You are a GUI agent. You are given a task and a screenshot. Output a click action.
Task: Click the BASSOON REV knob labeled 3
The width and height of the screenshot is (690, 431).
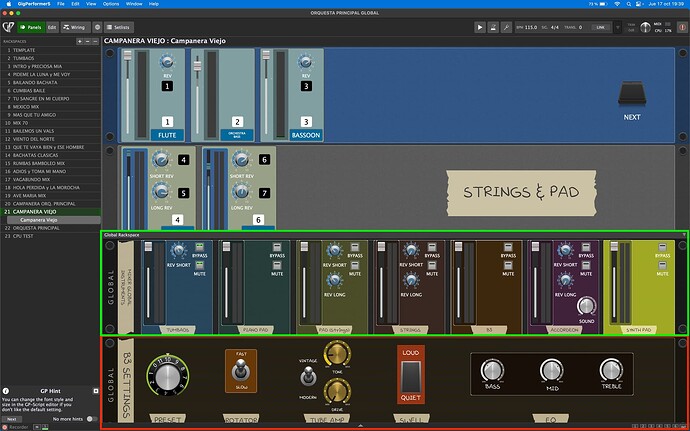pyautogui.click(x=306, y=62)
